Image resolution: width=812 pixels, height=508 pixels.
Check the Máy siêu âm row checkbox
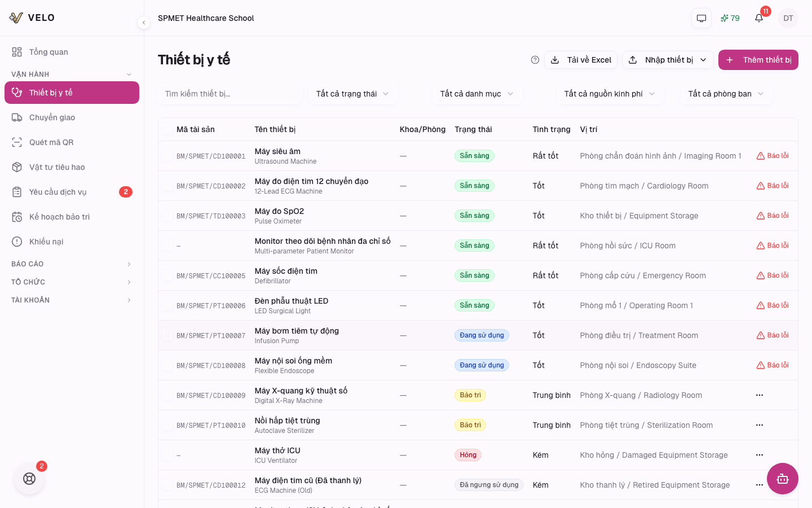168,156
